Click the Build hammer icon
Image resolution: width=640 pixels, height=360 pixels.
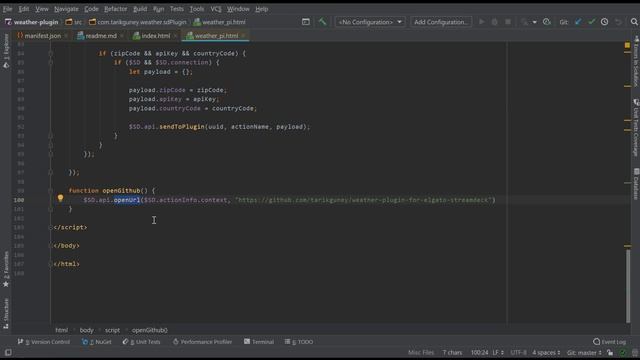[322, 22]
